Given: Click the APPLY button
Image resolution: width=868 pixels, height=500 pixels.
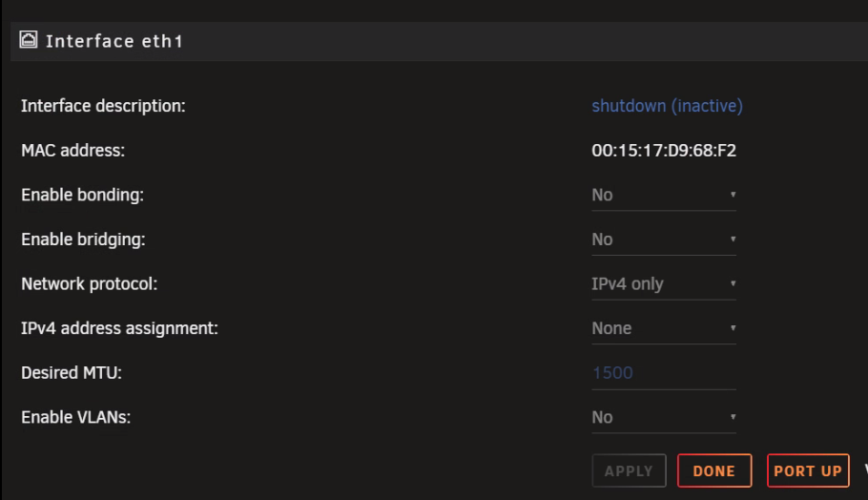Looking at the screenshot, I should click(629, 470).
